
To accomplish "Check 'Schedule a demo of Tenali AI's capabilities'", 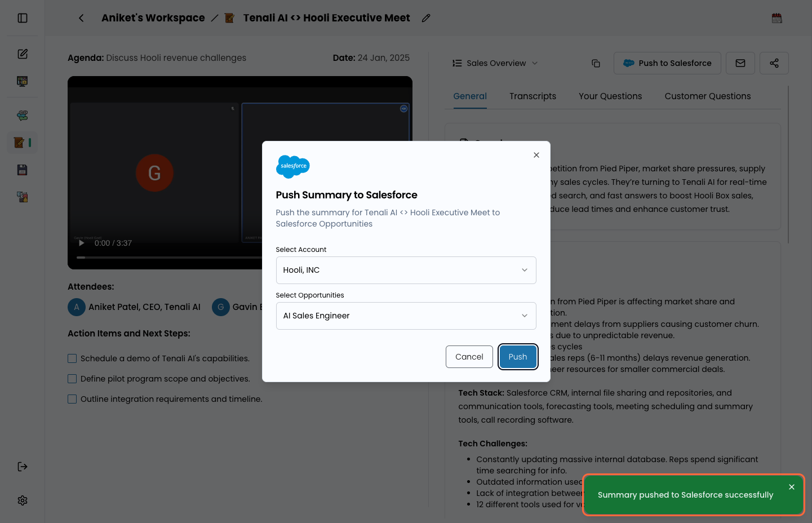I will point(72,358).
